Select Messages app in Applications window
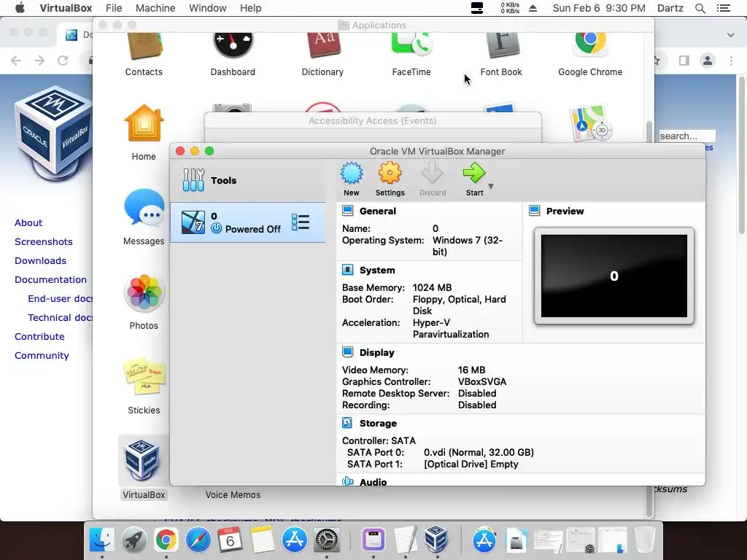 tap(144, 217)
